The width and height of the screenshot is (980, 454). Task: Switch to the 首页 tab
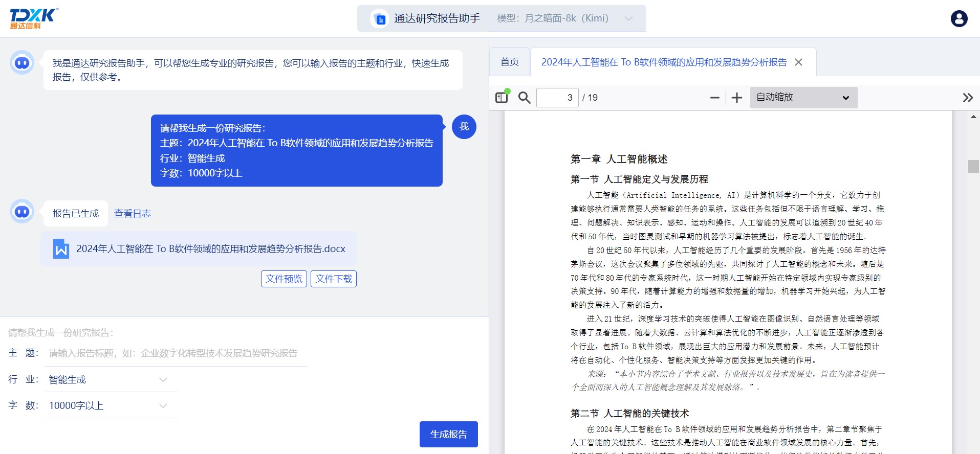(510, 62)
